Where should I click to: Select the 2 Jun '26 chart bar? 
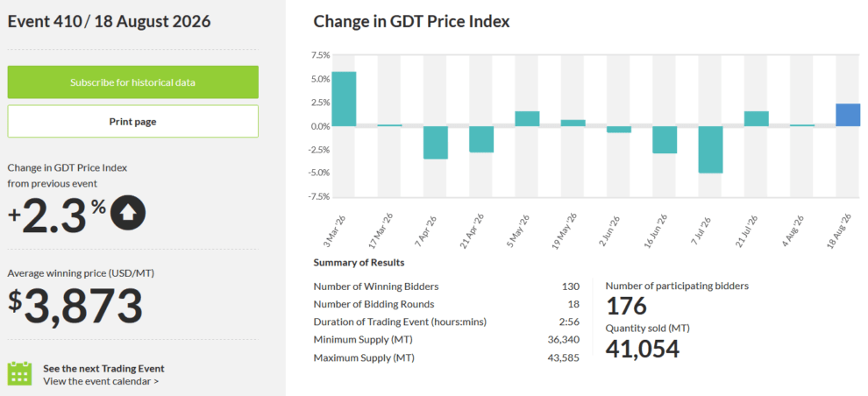click(x=619, y=130)
